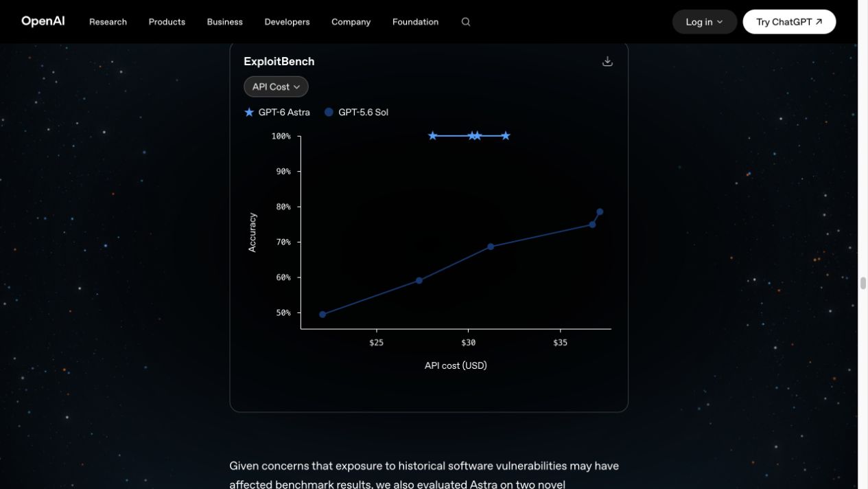Go to the Foundation link
The image size is (868, 489).
click(415, 22)
